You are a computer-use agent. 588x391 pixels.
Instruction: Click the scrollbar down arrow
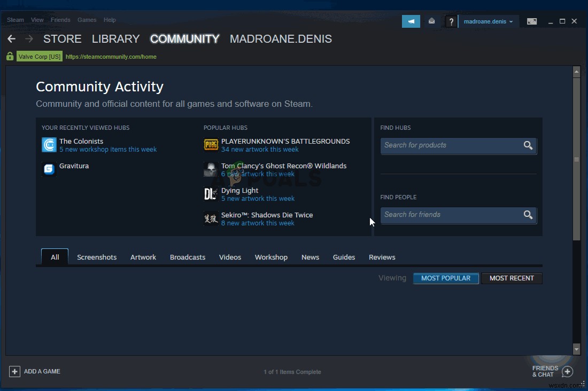tap(576, 349)
